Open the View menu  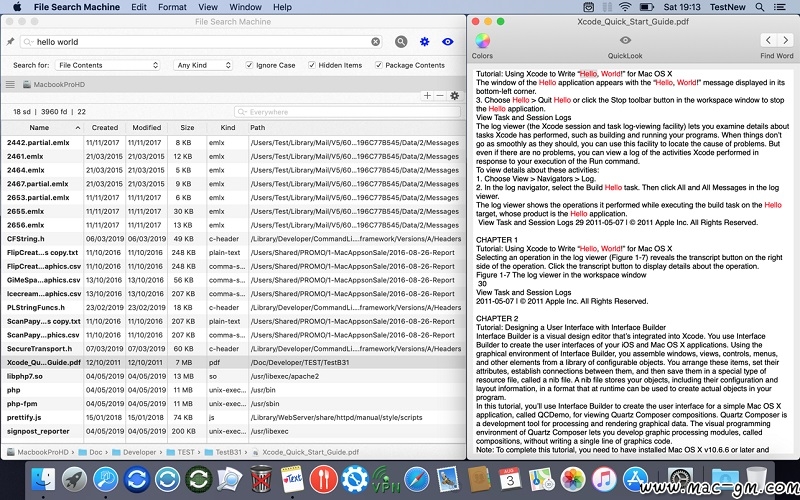208,7
